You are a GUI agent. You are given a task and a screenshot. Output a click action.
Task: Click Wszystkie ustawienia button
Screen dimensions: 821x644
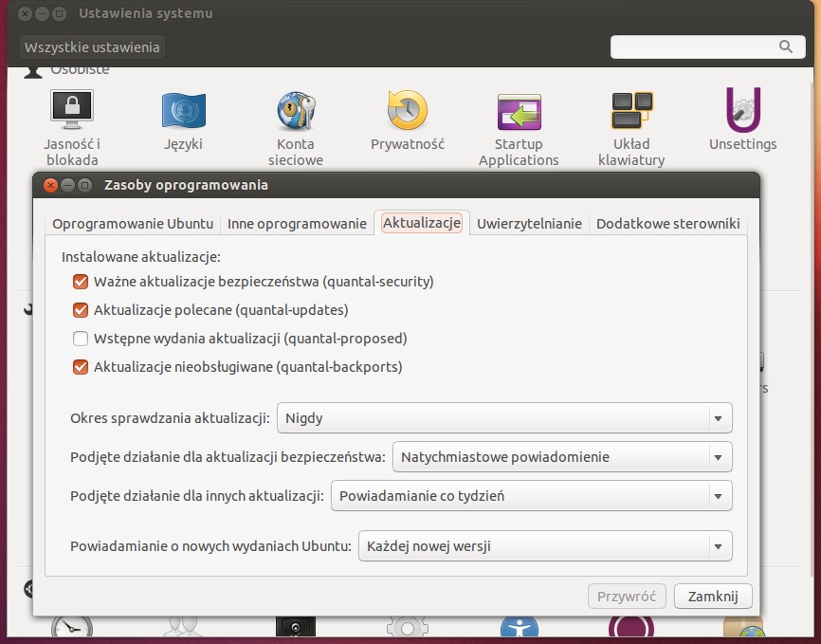coord(92,47)
